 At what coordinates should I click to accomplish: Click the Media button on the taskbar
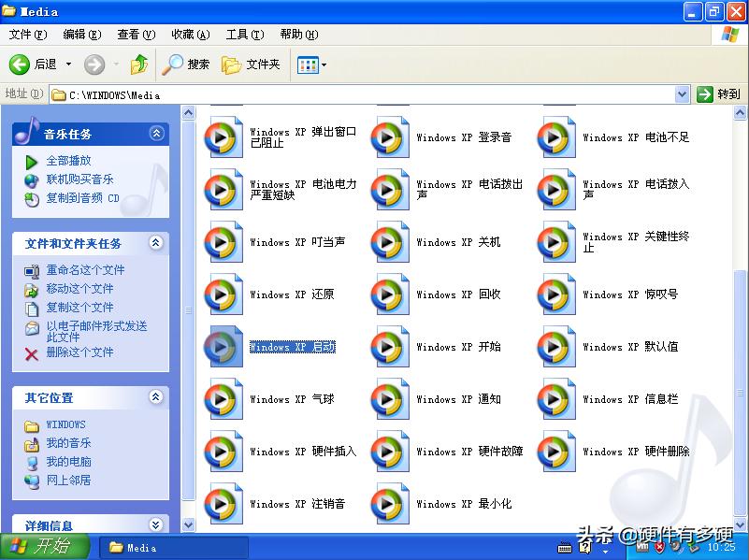(168, 549)
